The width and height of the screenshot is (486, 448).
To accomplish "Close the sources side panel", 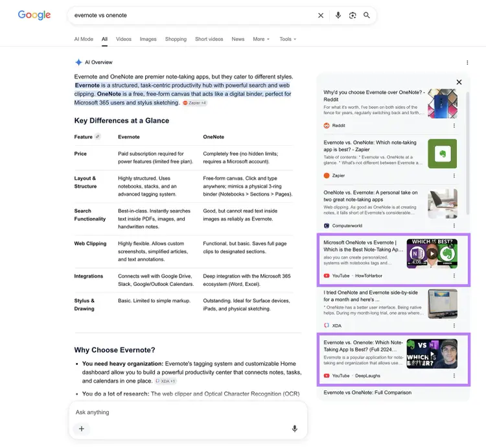I will pos(459,82).
